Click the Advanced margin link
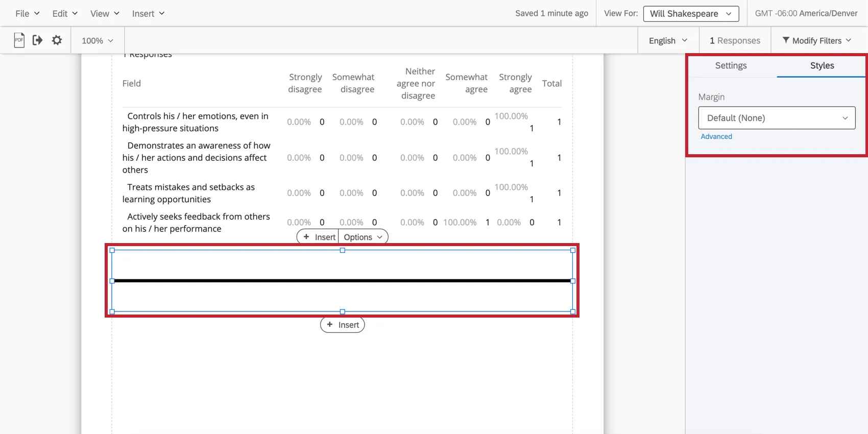 coord(716,136)
